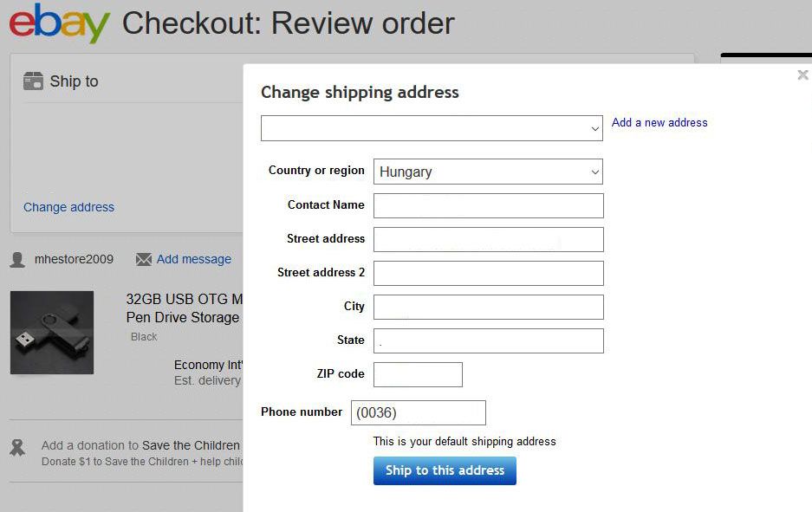The height and width of the screenshot is (512, 812).
Task: Expand the Country or region dropdown
Action: tap(488, 172)
